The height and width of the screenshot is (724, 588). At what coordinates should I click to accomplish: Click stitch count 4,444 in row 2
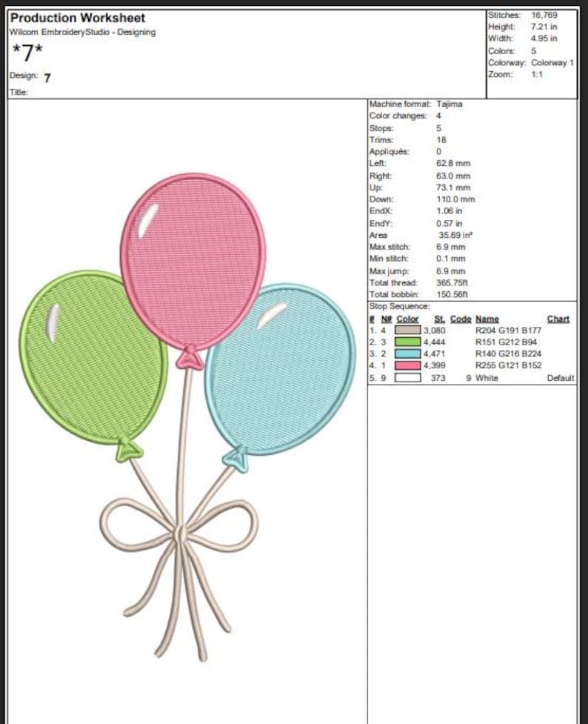click(x=434, y=342)
